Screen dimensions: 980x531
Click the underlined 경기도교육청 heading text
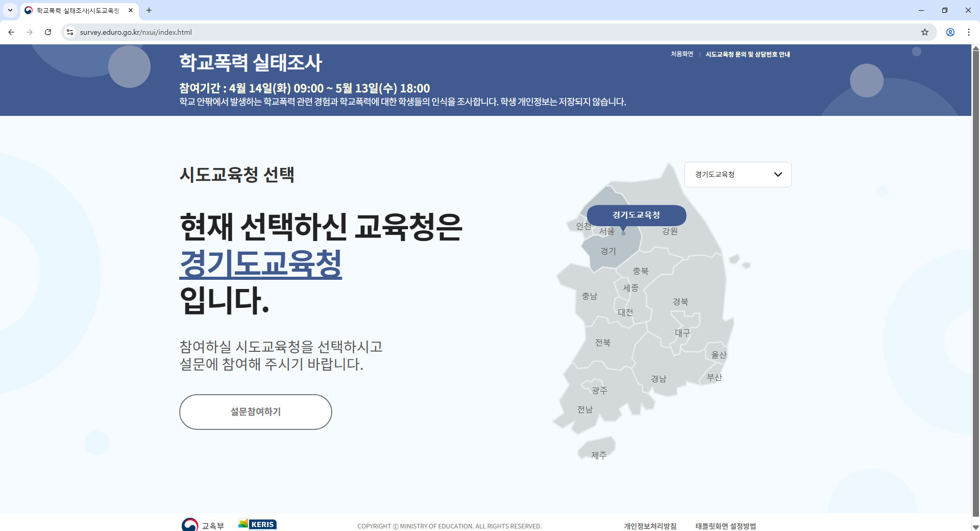pos(260,264)
